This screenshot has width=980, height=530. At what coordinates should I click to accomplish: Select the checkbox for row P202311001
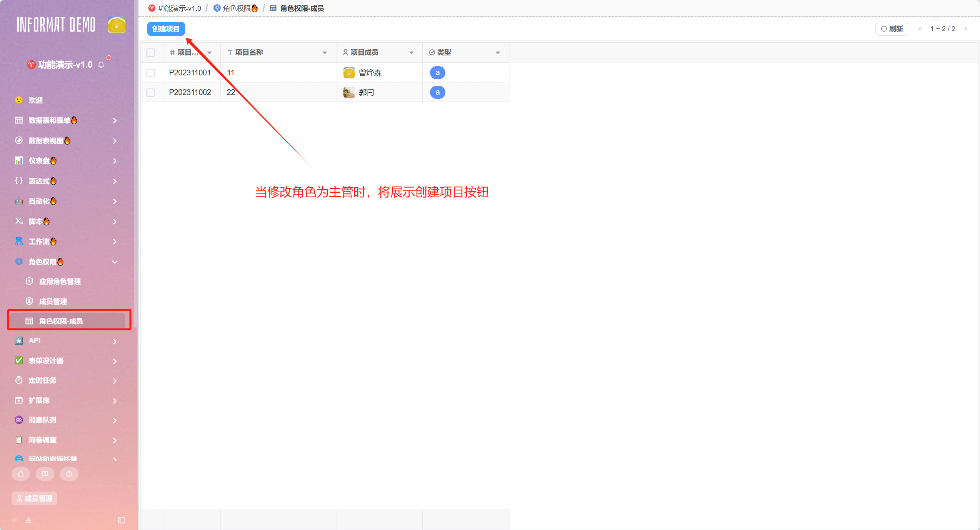click(x=151, y=73)
